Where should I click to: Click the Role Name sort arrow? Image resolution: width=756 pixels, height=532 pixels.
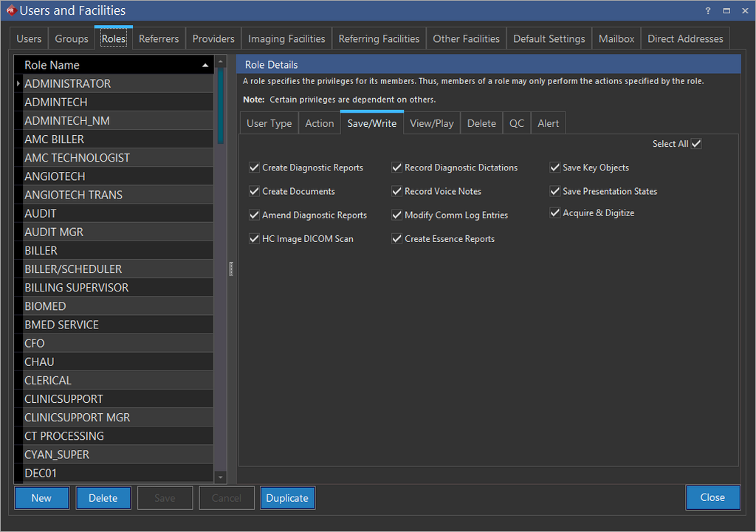pyautogui.click(x=205, y=66)
